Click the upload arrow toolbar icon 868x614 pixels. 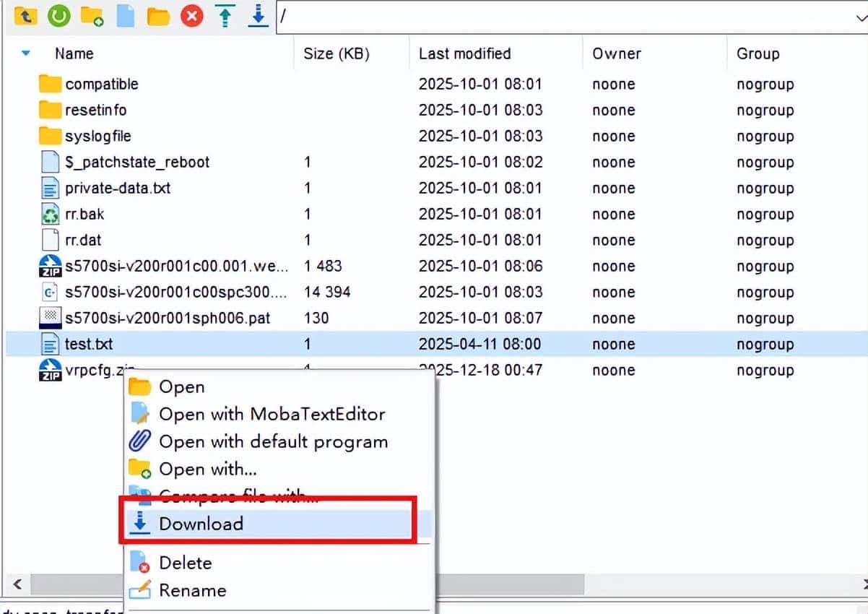(226, 16)
